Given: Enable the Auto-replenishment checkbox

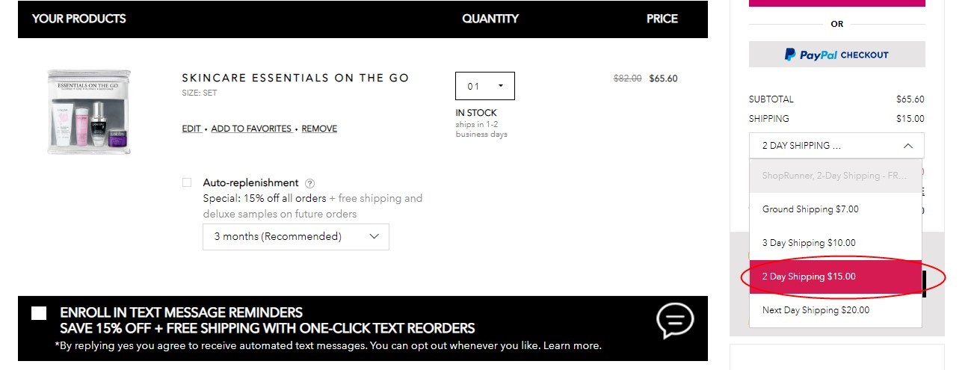Looking at the screenshot, I should pos(186,182).
